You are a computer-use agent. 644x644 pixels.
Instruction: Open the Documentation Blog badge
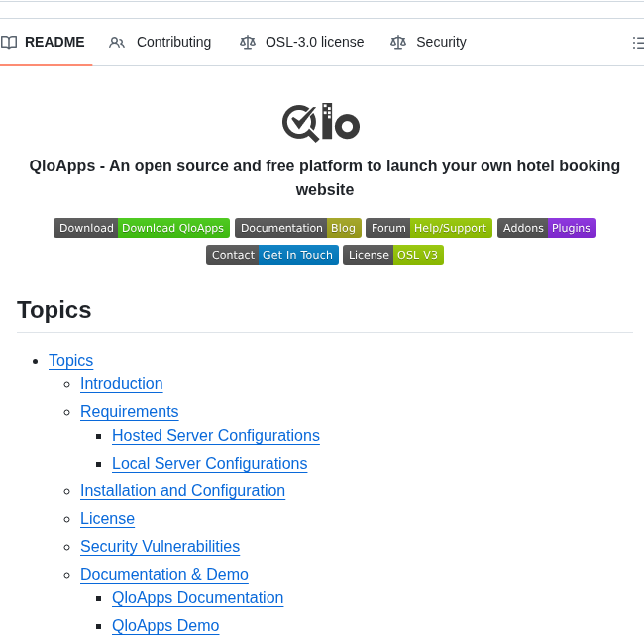click(298, 228)
